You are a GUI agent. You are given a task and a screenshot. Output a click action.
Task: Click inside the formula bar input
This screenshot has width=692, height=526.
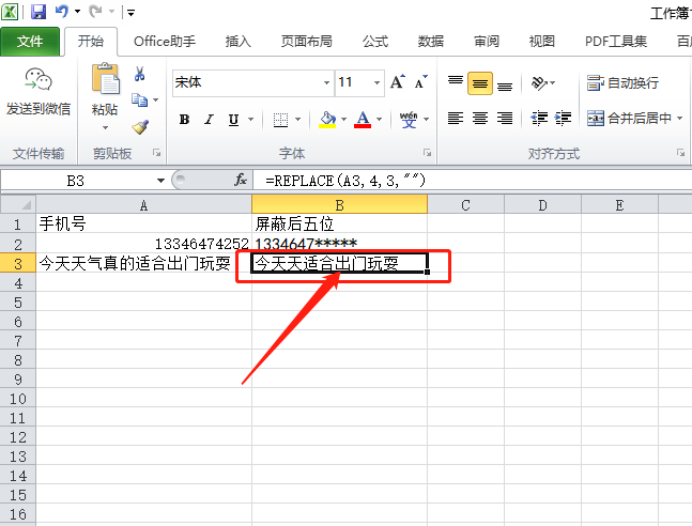(472, 180)
